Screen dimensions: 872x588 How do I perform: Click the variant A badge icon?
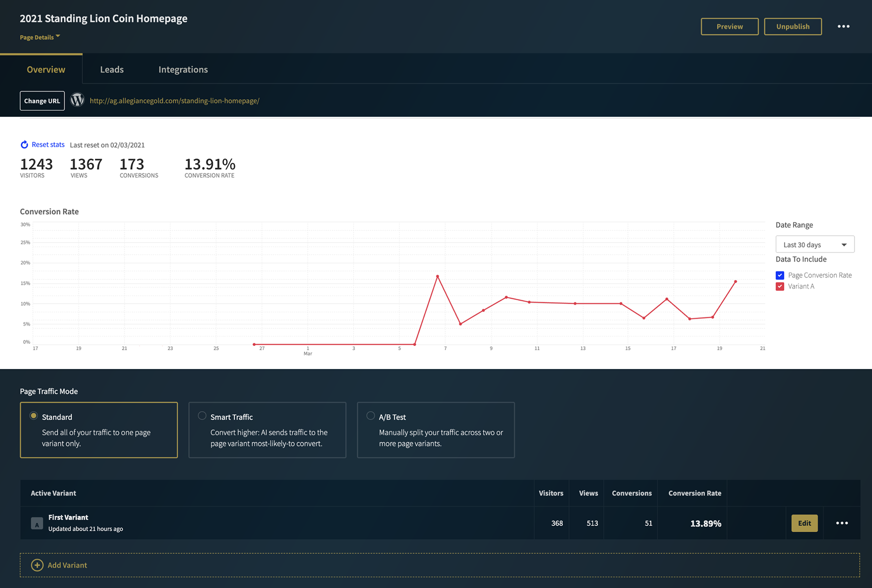click(37, 524)
